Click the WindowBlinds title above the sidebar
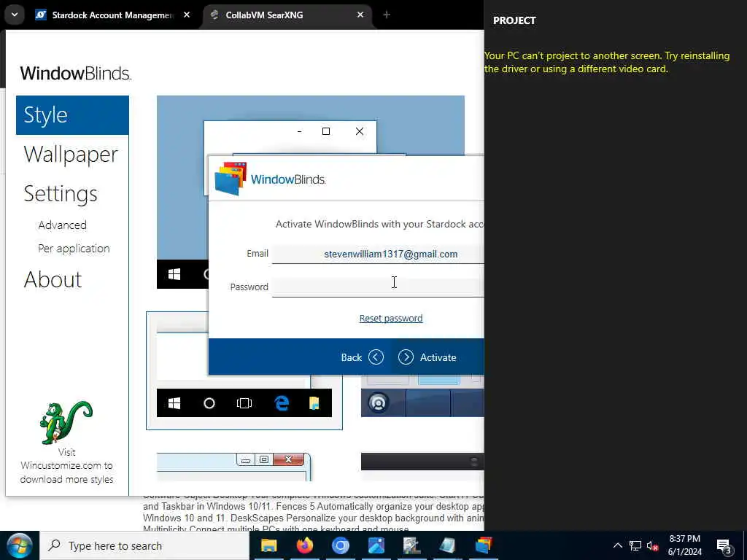The height and width of the screenshot is (560, 747). tap(75, 74)
